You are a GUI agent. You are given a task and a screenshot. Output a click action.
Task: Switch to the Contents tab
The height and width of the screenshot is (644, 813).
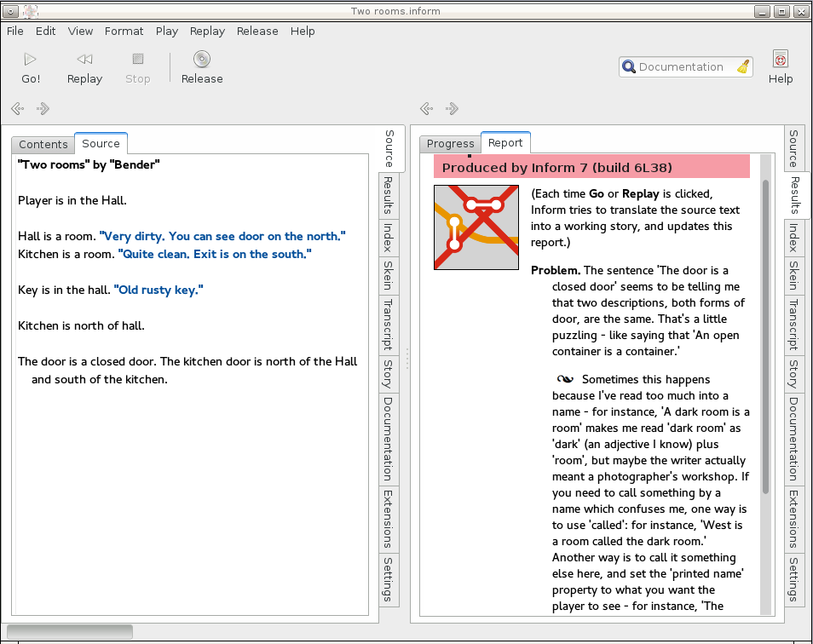tap(43, 144)
